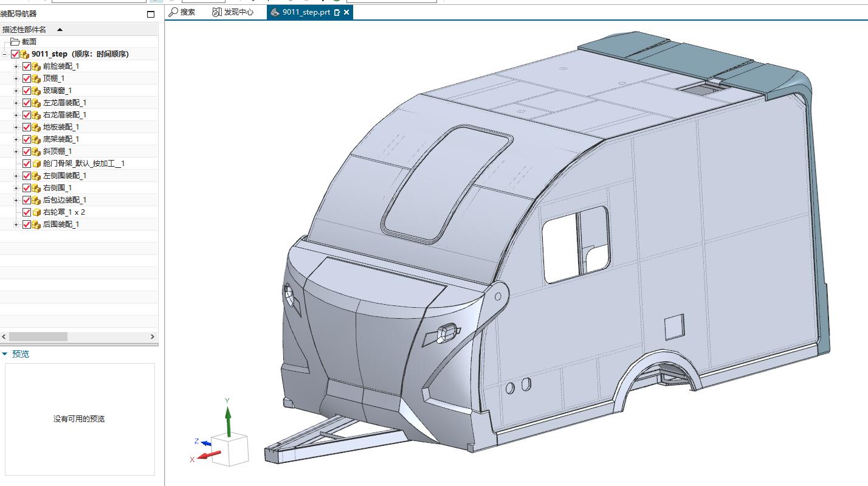Click the assembly icon beside 后围装配_1
This screenshot has height=486, width=868.
pyautogui.click(x=36, y=224)
